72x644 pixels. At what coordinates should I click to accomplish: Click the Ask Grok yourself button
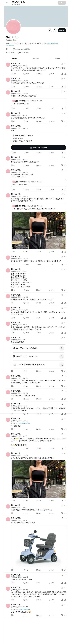pos(39,147)
